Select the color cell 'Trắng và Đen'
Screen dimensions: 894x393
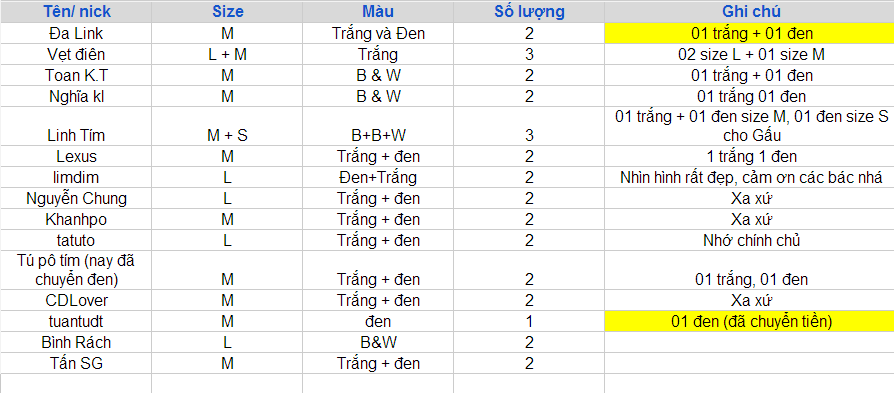(x=378, y=34)
